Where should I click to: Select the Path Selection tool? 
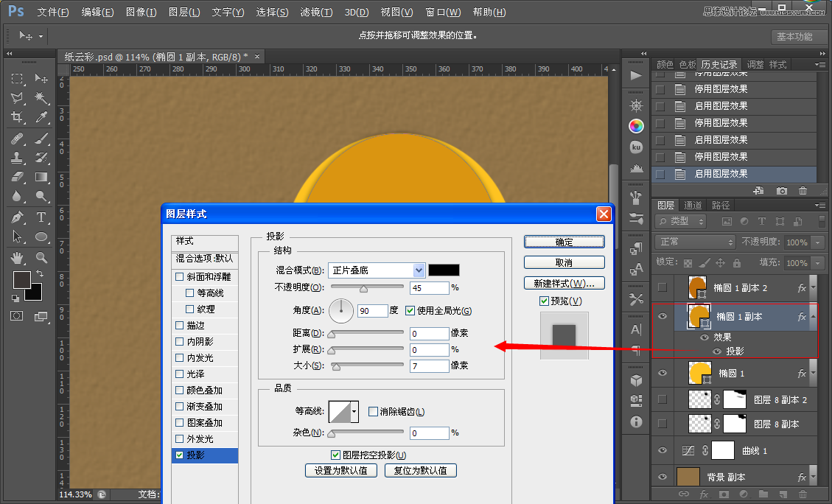click(x=17, y=237)
